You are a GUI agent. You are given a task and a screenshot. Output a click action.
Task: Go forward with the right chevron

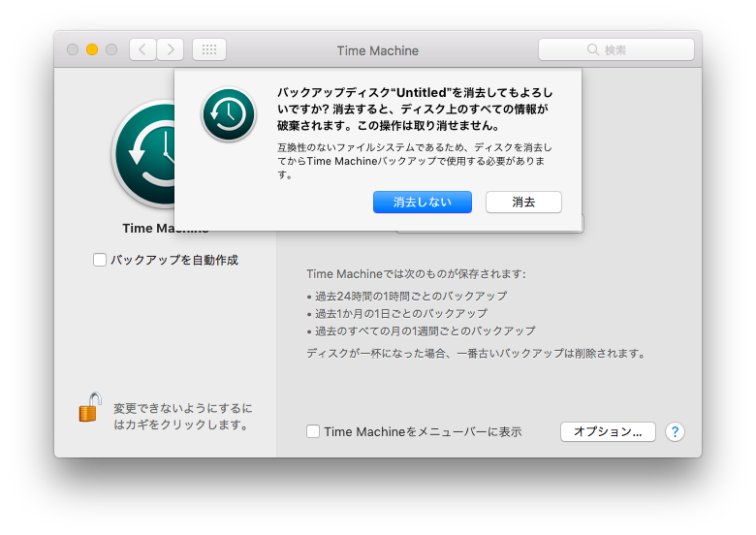click(x=171, y=49)
